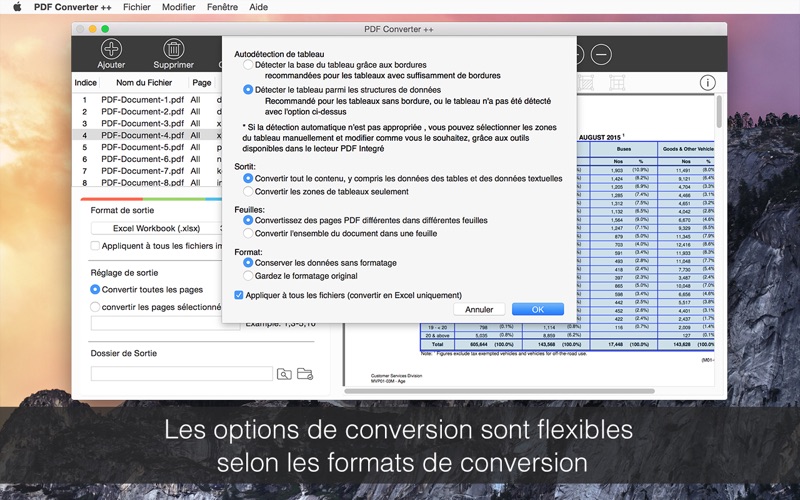Open PDF Converter ++ app menu
Image resolution: width=800 pixels, height=500 pixels.
pyautogui.click(x=73, y=7)
